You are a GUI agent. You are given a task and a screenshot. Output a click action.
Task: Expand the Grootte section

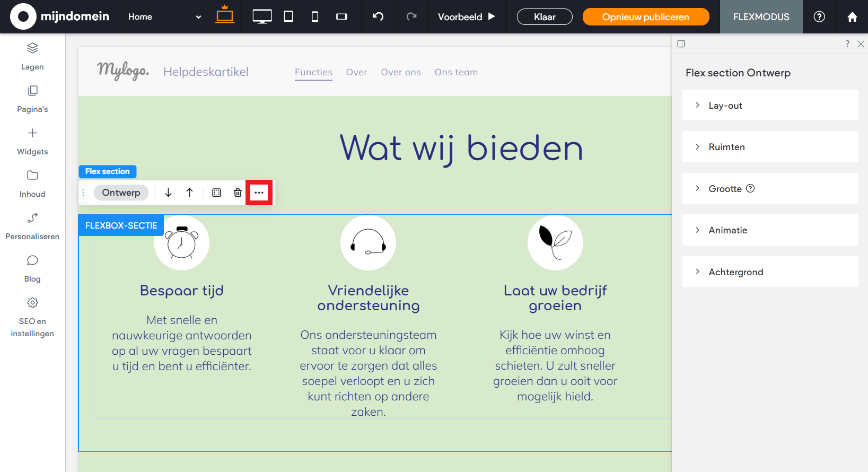[x=770, y=188]
